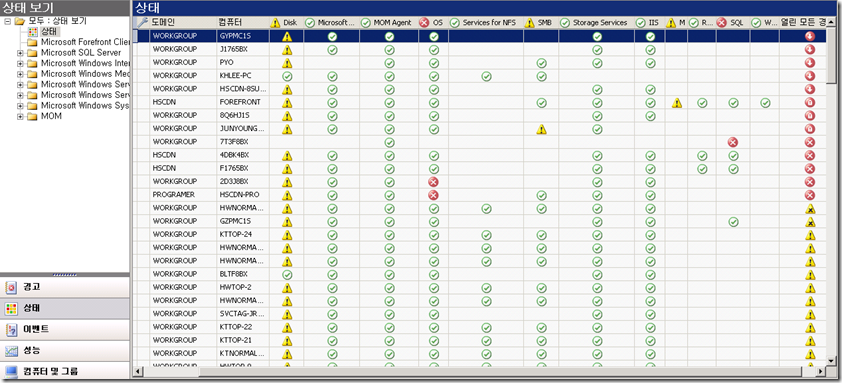Expand the Microsoft SQL Server tree node

pyautogui.click(x=20, y=53)
